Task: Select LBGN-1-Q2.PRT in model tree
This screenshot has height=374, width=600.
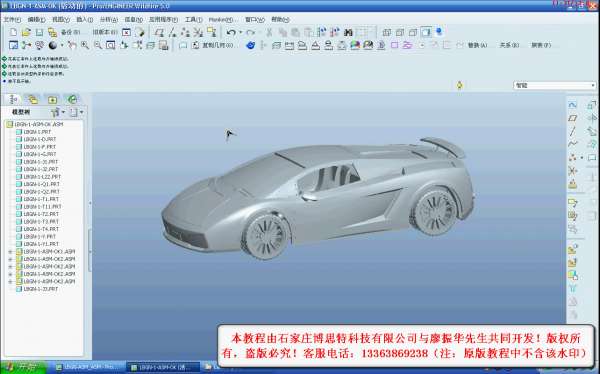Action: (42, 192)
